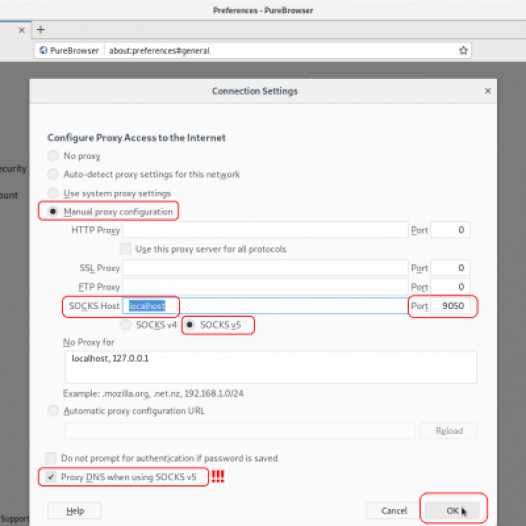Select Use system proxy settings

(x=53, y=193)
